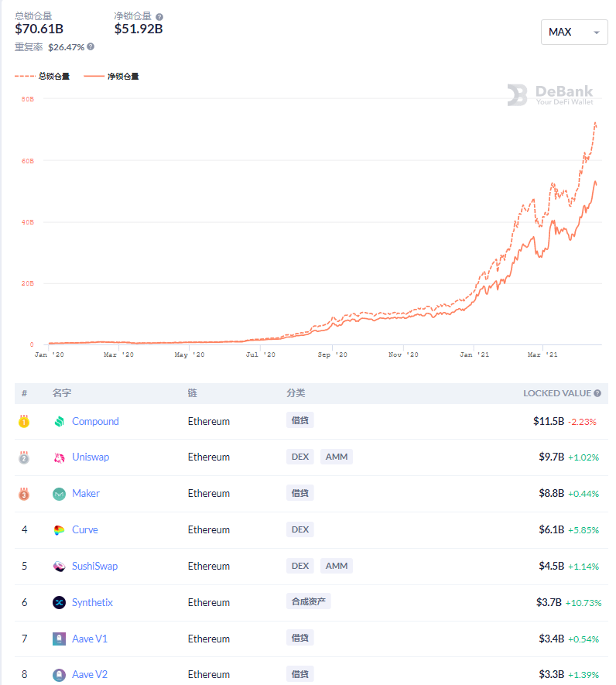Screen dimensions: 616x685
Task: Click the DEX tag in SushiSwap row
Action: 300,566
